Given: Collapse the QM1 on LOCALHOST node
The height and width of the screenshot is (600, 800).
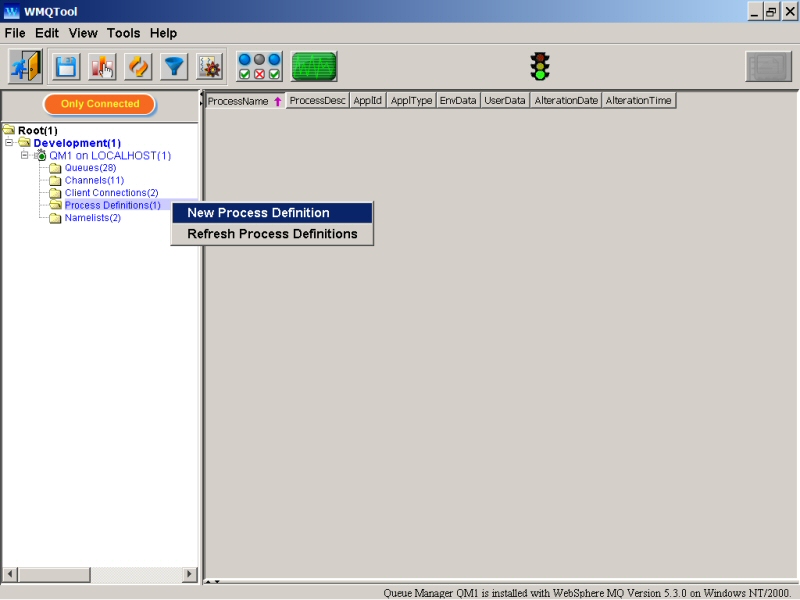Looking at the screenshot, I should click(24, 155).
